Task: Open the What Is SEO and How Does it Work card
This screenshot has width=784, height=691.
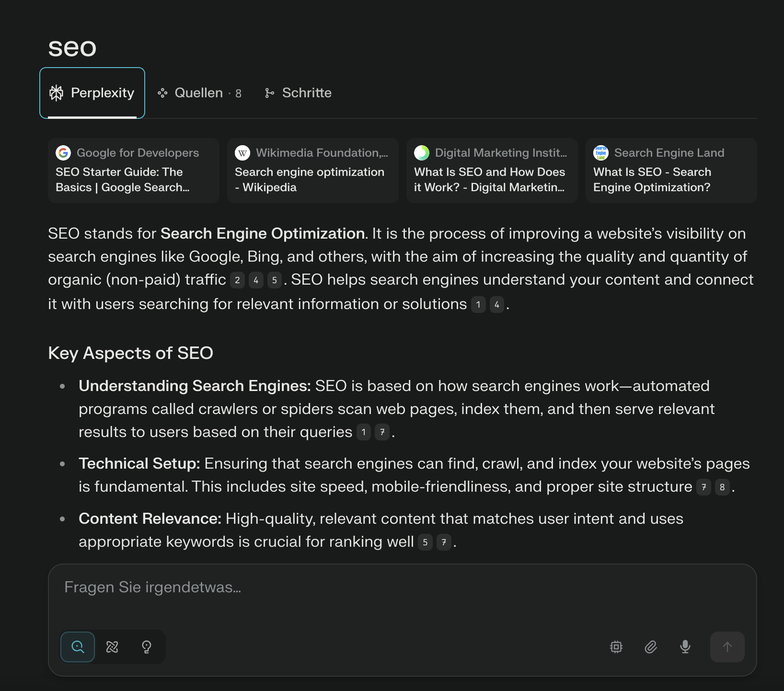Action: pos(492,171)
